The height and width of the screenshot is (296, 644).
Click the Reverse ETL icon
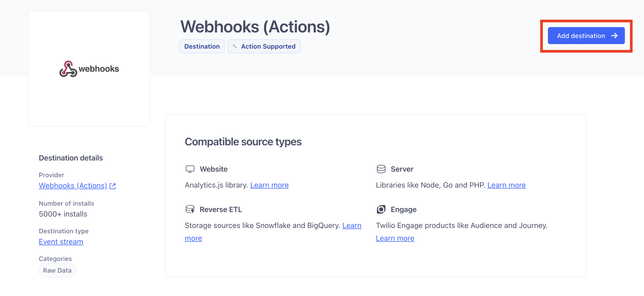point(190,209)
